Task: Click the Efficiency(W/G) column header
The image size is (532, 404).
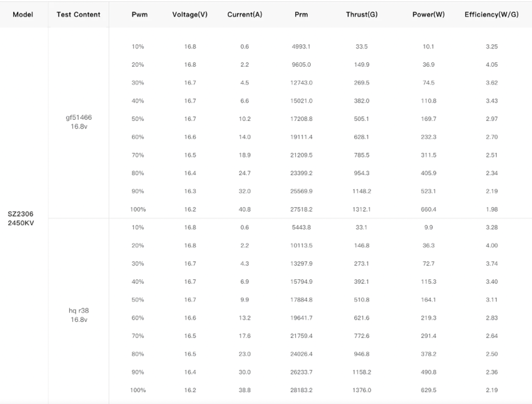Action: [x=491, y=14]
